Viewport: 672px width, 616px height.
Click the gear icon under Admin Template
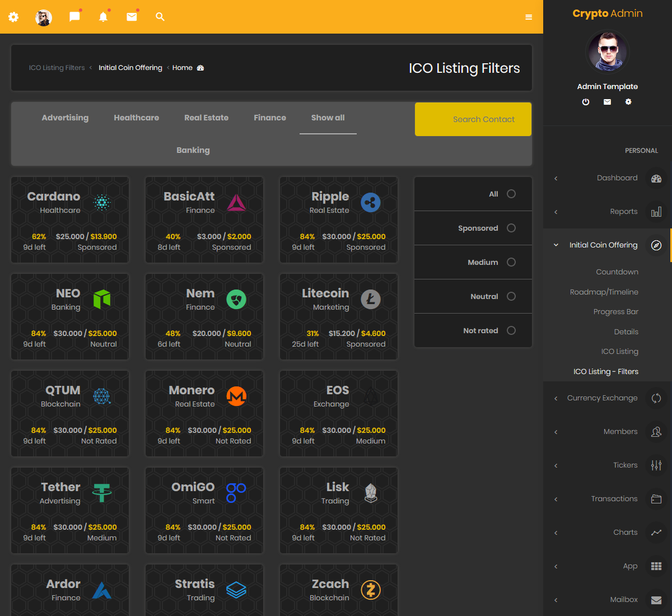tap(628, 102)
